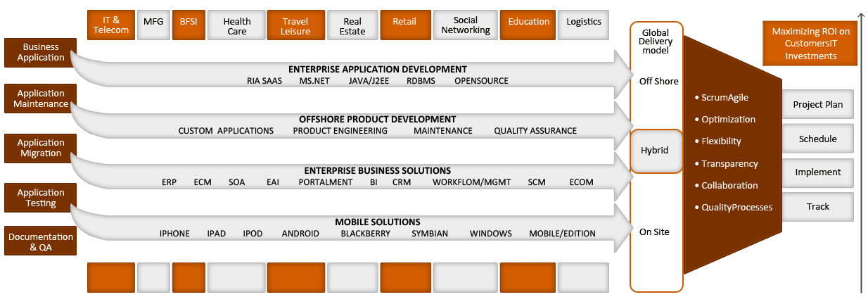The width and height of the screenshot is (868, 304).
Task: Select the ECOM label
Action: pyautogui.click(x=582, y=182)
